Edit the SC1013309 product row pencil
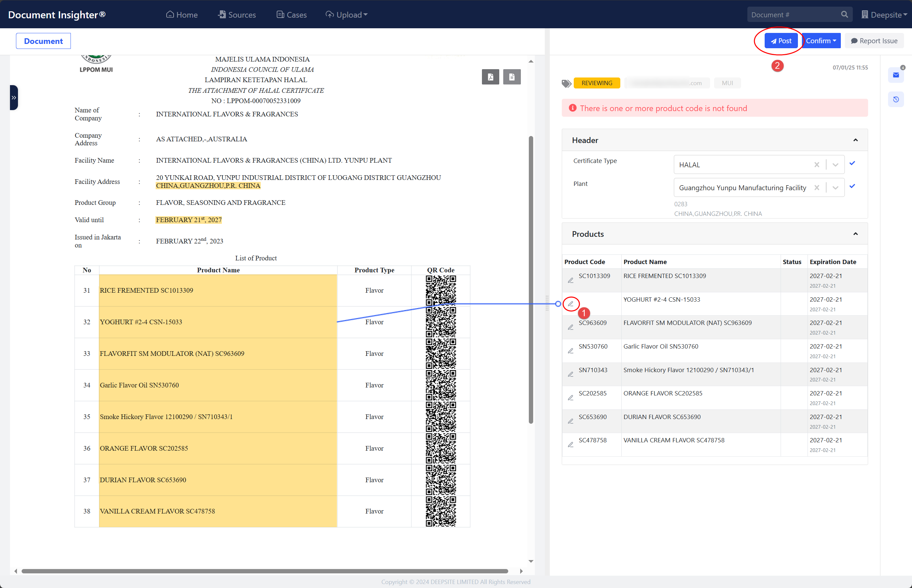Screen dimensions: 912x588 coord(570,280)
